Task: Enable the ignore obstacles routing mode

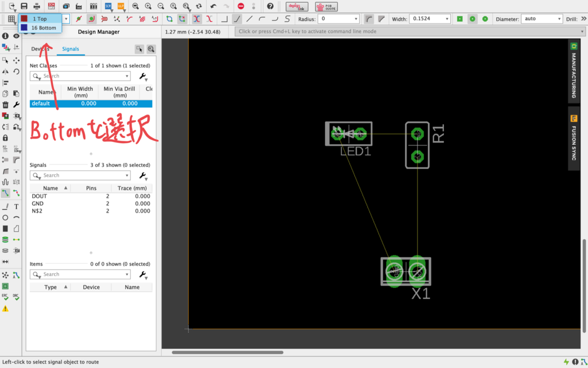Action: click(79, 19)
